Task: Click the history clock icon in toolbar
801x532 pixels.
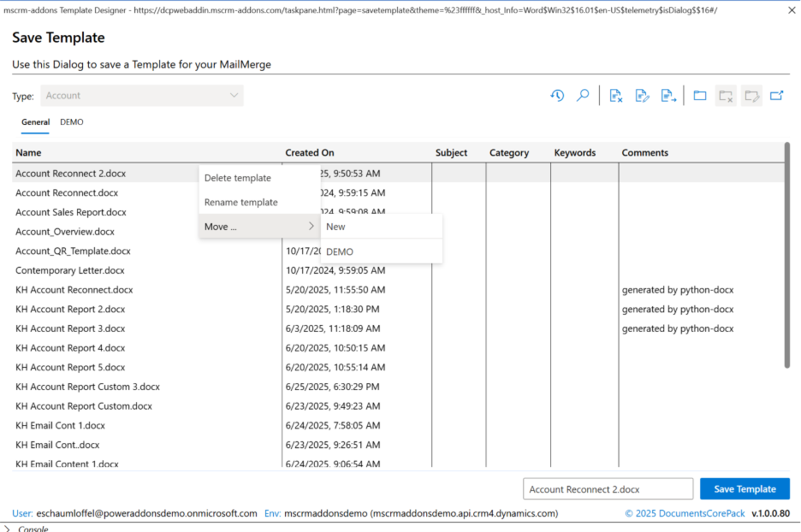Action: tap(557, 96)
